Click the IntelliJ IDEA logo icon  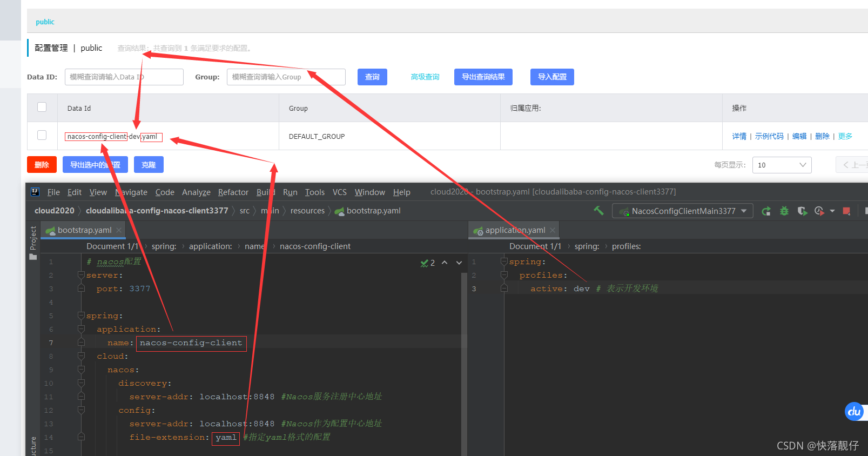pyautogui.click(x=35, y=192)
